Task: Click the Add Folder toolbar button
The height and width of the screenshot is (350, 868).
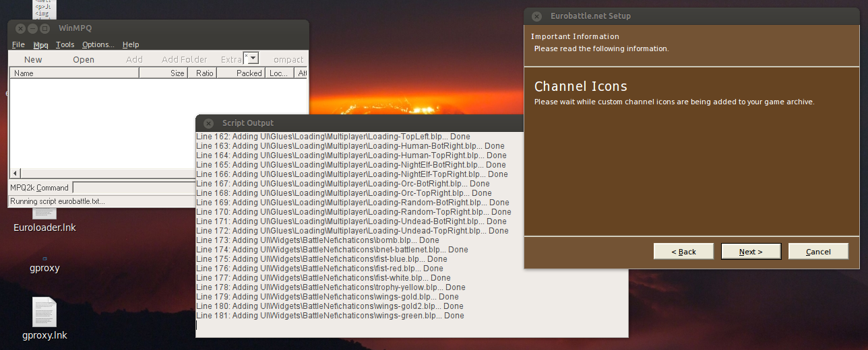Action: (185, 59)
